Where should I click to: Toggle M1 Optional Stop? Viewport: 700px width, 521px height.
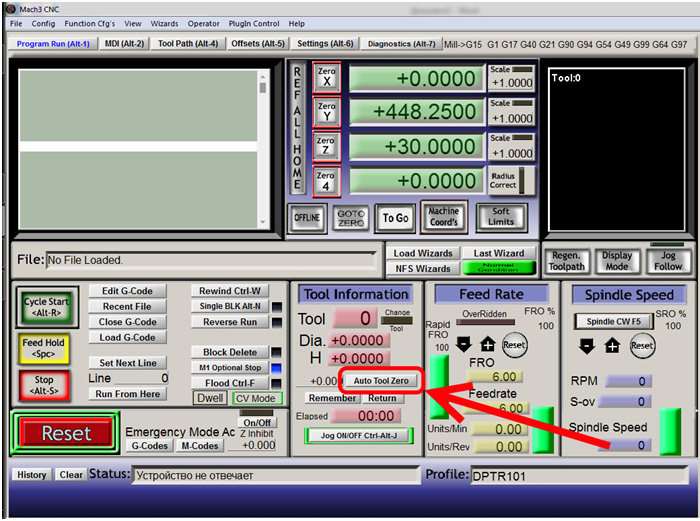point(230,368)
